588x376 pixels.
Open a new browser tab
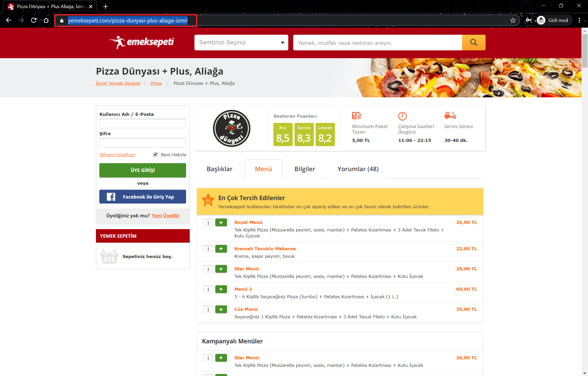[105, 7]
